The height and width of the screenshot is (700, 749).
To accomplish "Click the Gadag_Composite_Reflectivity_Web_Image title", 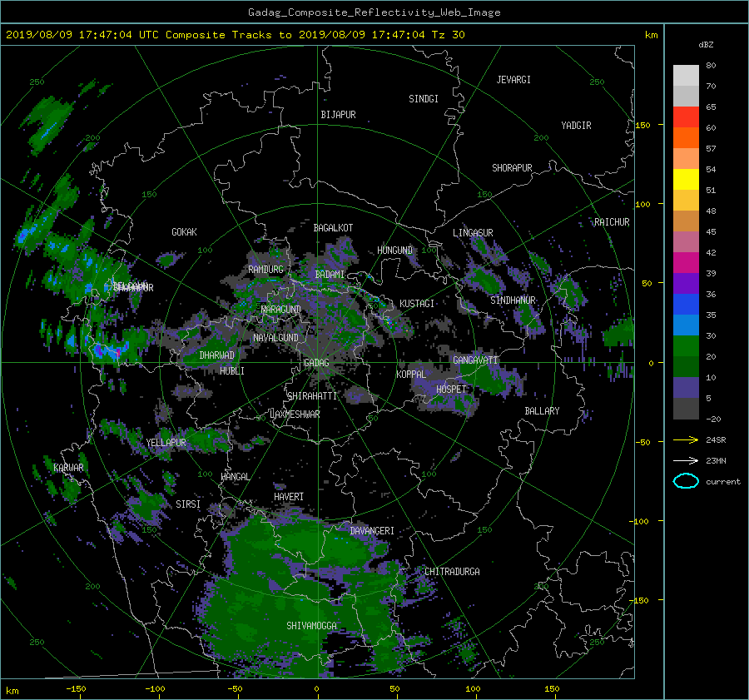I will coord(374,12).
